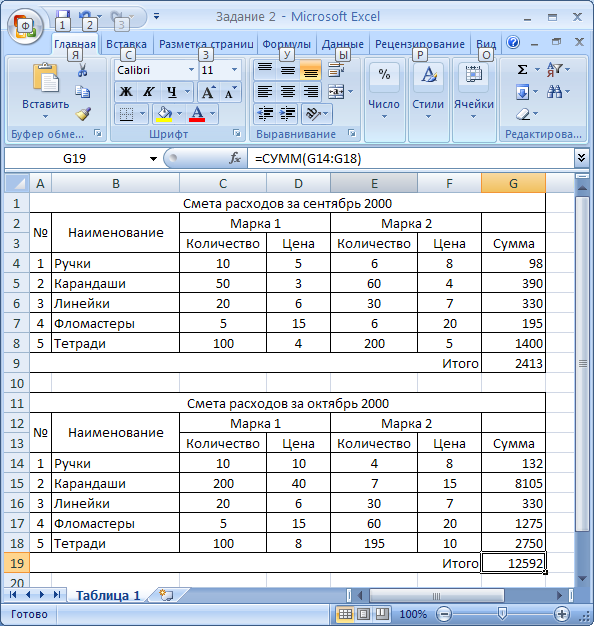Open the underline style dropdown arrow

click(x=188, y=92)
